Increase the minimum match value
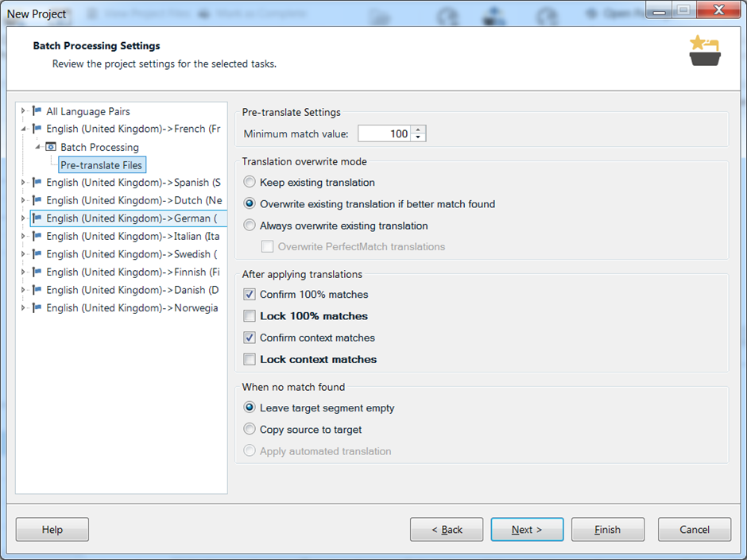Screen dimensions: 747x560 click(418, 129)
